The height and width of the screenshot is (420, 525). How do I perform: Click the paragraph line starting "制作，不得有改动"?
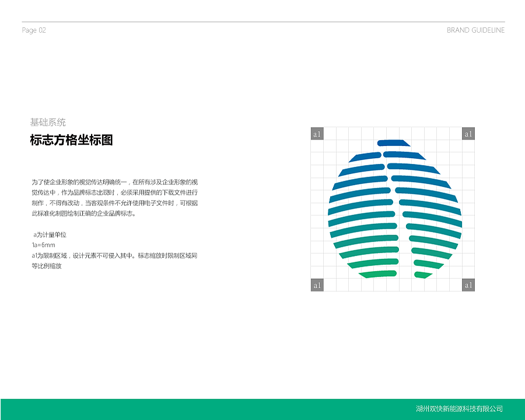pos(115,203)
